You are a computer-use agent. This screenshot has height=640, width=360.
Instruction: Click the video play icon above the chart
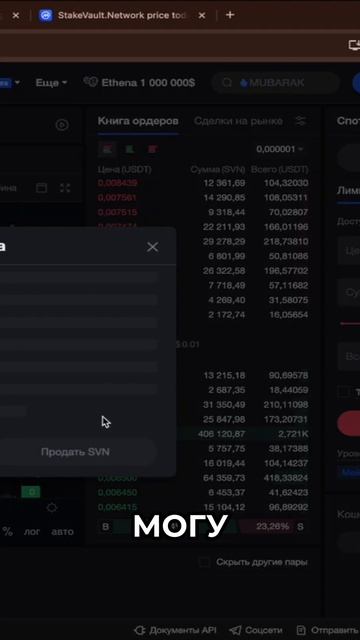point(62,125)
